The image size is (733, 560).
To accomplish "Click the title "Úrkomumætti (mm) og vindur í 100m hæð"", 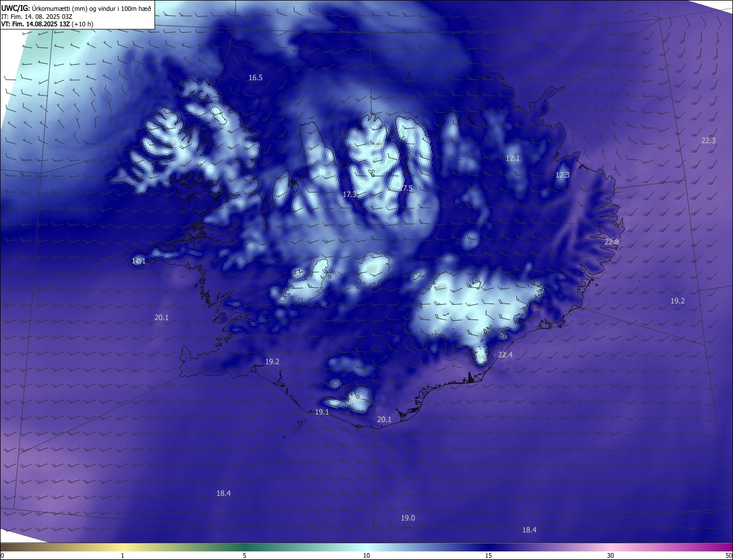I will 92,8.
